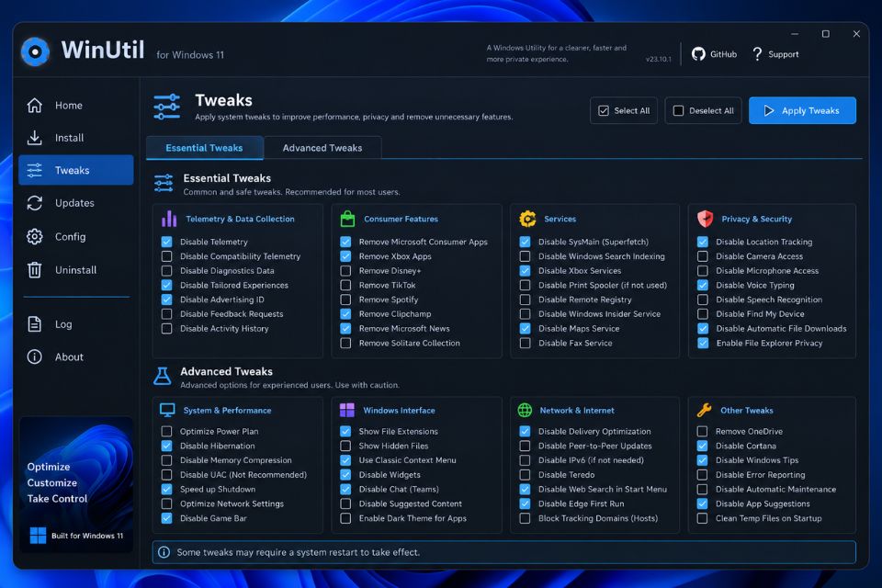Screen dimensions: 882x588
Task: Open Tweaks in the sidebar
Action: (x=76, y=170)
